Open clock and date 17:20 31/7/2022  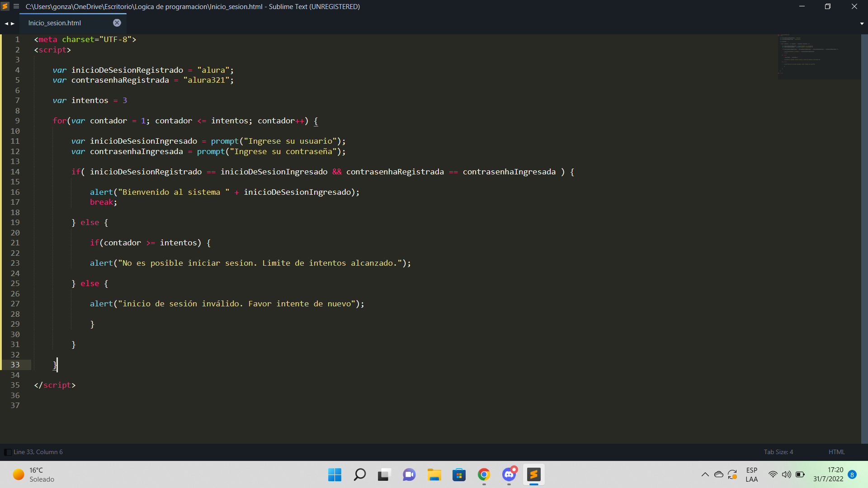[828, 474]
